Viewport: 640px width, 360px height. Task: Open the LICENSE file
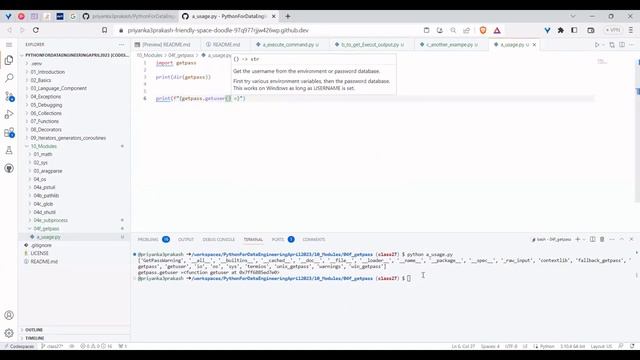click(x=39, y=253)
